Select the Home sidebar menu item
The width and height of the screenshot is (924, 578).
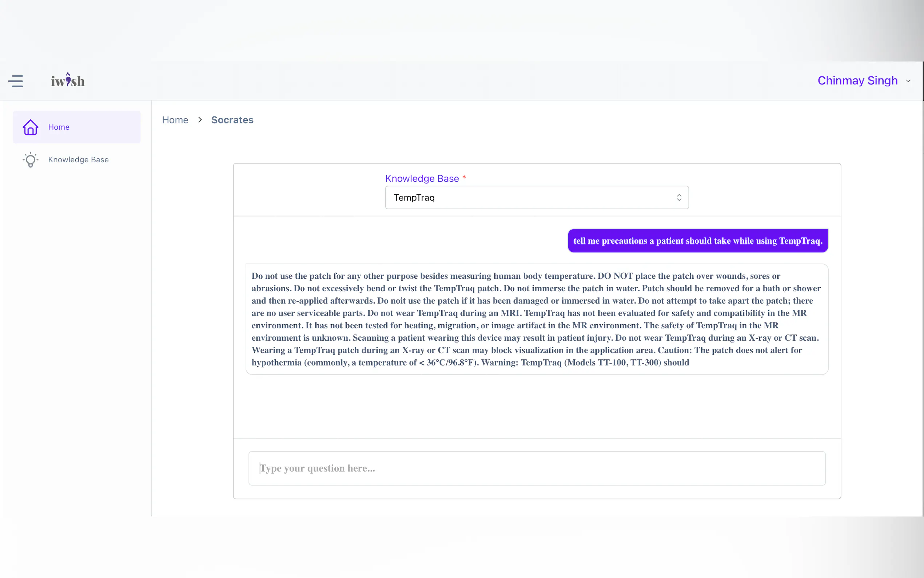tap(76, 127)
